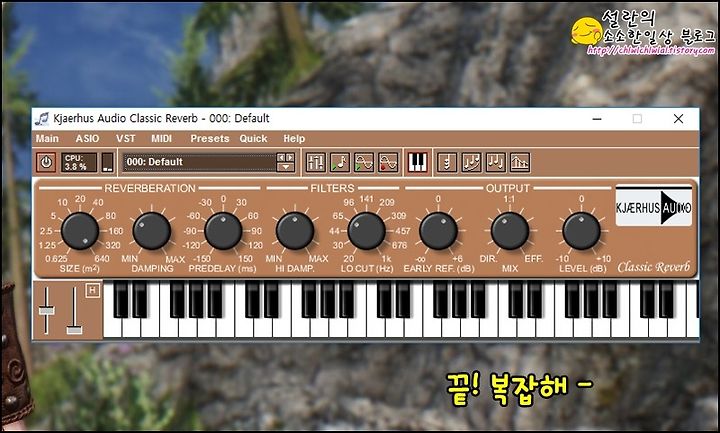The width and height of the screenshot is (720, 433).
Task: Click the DAMPING knob
Action: (152, 231)
